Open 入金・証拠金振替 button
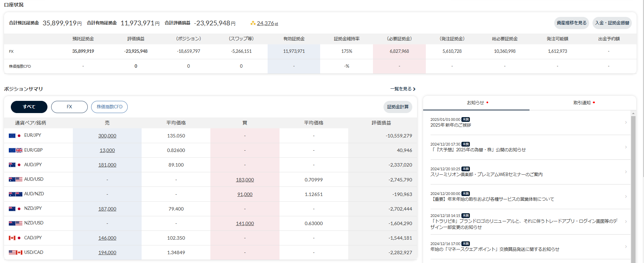 pyautogui.click(x=612, y=23)
